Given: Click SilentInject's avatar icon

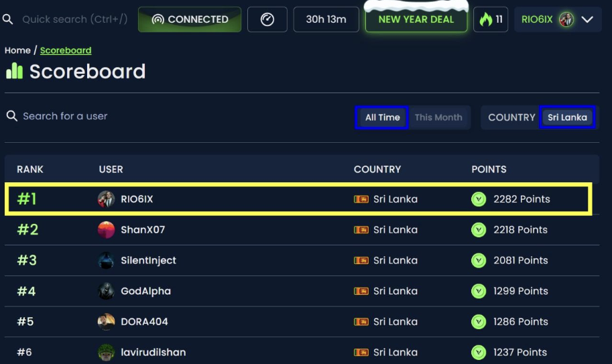Looking at the screenshot, I should (x=106, y=261).
